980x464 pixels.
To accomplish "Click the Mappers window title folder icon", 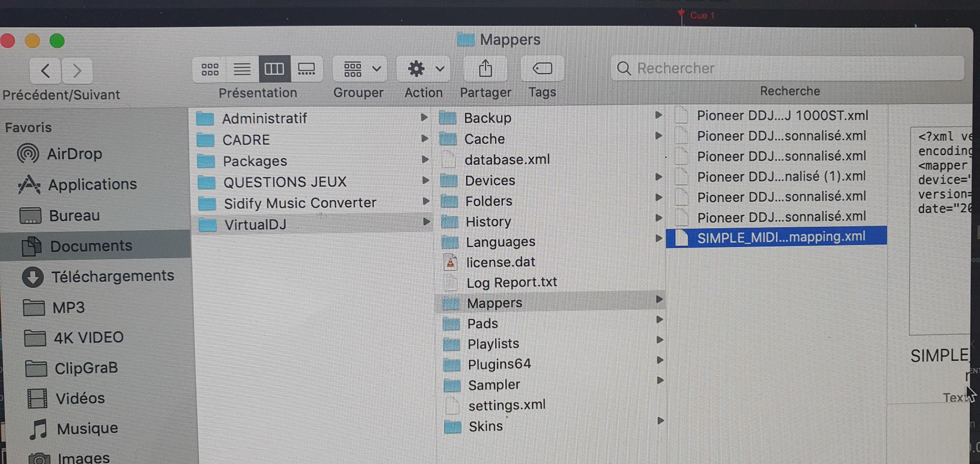I will (x=465, y=39).
